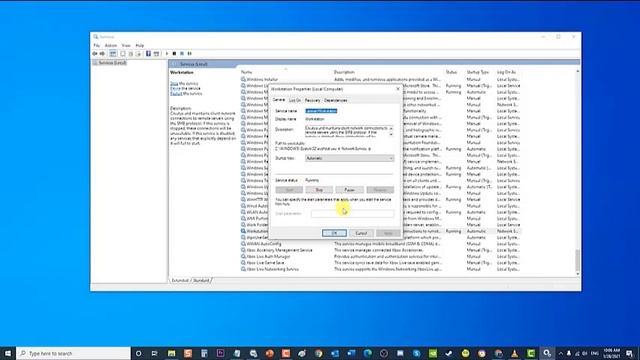Image resolution: width=640 pixels, height=360 pixels.
Task: Click the Pause the service link
Action: point(175,88)
